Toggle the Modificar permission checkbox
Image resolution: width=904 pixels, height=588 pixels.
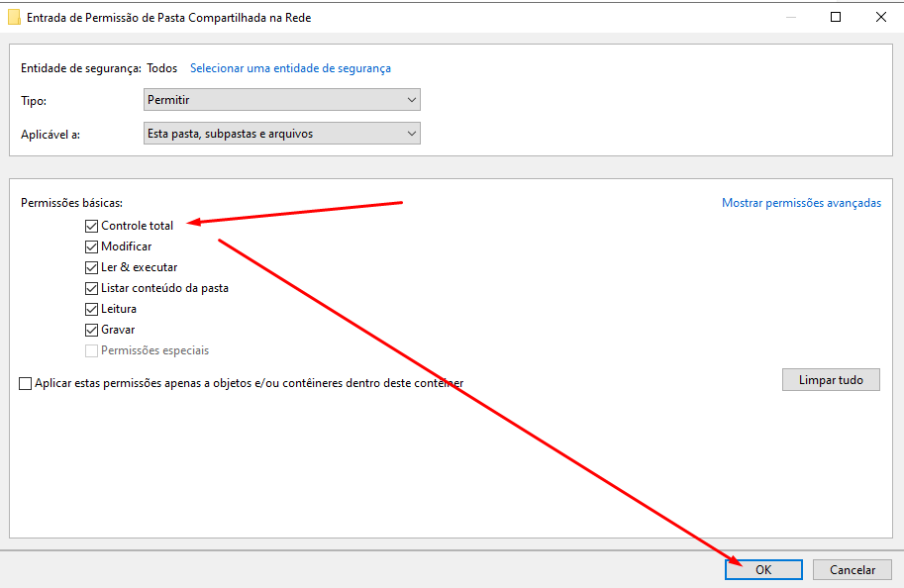(91, 246)
